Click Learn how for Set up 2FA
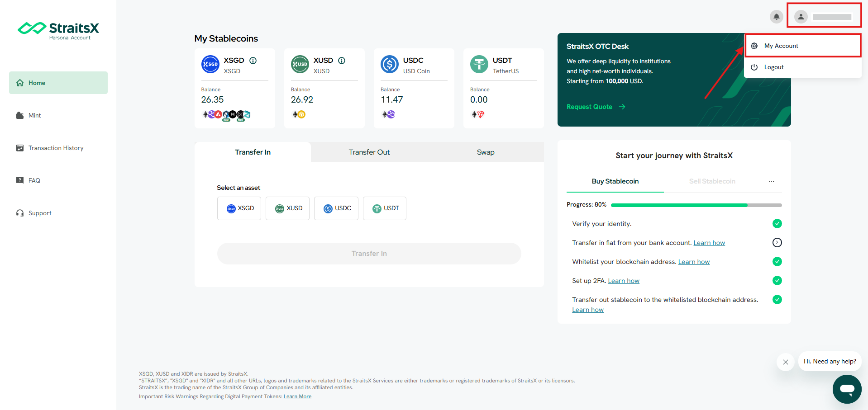The height and width of the screenshot is (410, 868). point(624,281)
